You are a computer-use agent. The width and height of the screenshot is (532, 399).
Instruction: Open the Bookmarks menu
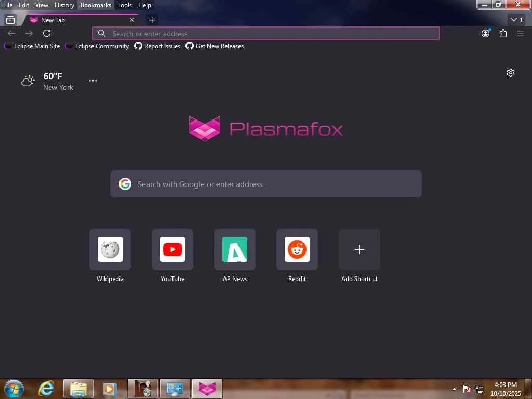(x=96, y=5)
